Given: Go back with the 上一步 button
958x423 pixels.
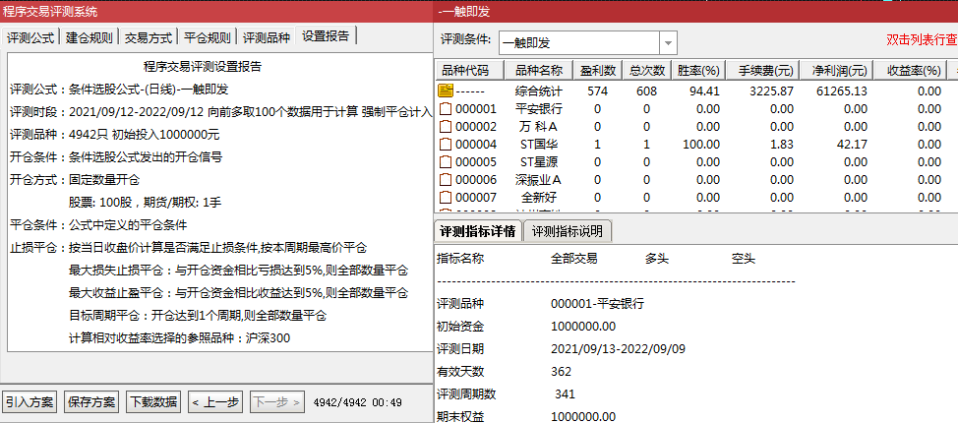Looking at the screenshot, I should [215, 402].
